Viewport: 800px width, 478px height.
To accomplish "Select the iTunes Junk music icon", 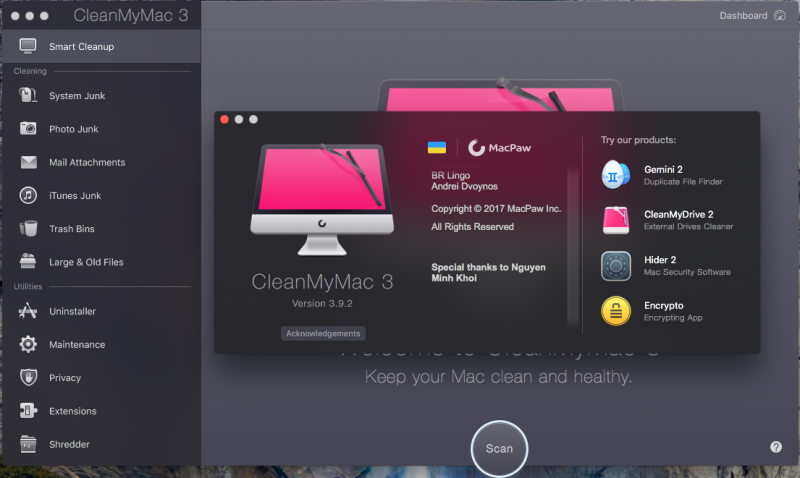I will [x=28, y=195].
